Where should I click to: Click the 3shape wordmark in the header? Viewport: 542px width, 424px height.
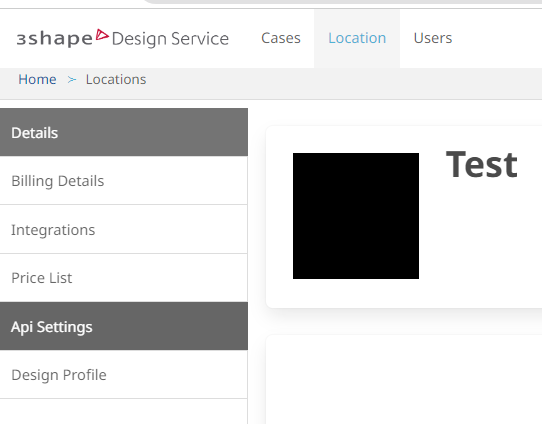tap(55, 39)
